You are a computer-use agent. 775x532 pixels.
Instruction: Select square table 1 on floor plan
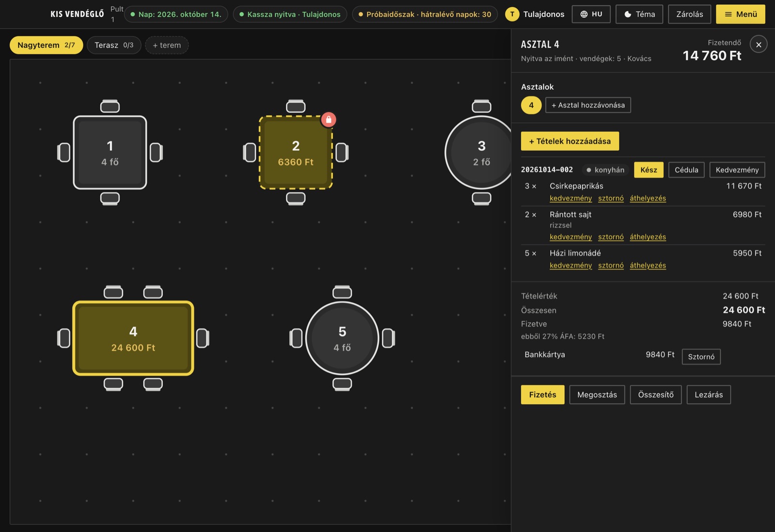pos(110,152)
